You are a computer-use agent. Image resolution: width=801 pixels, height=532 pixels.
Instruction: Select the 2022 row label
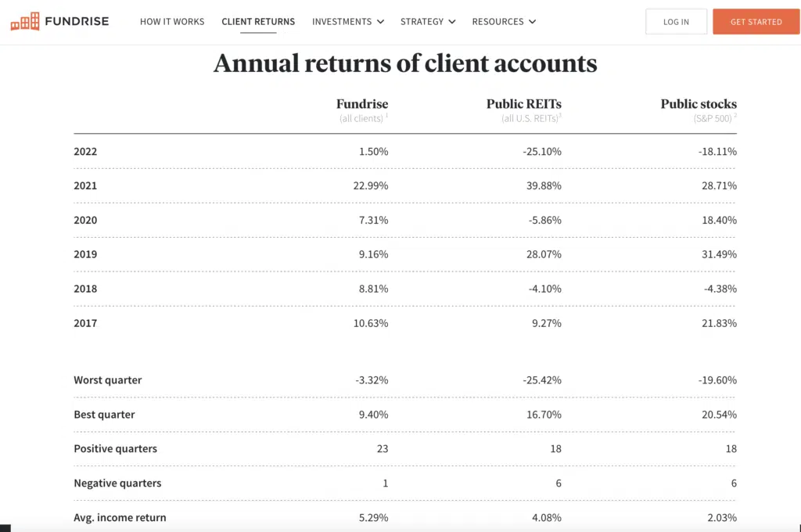pos(85,152)
